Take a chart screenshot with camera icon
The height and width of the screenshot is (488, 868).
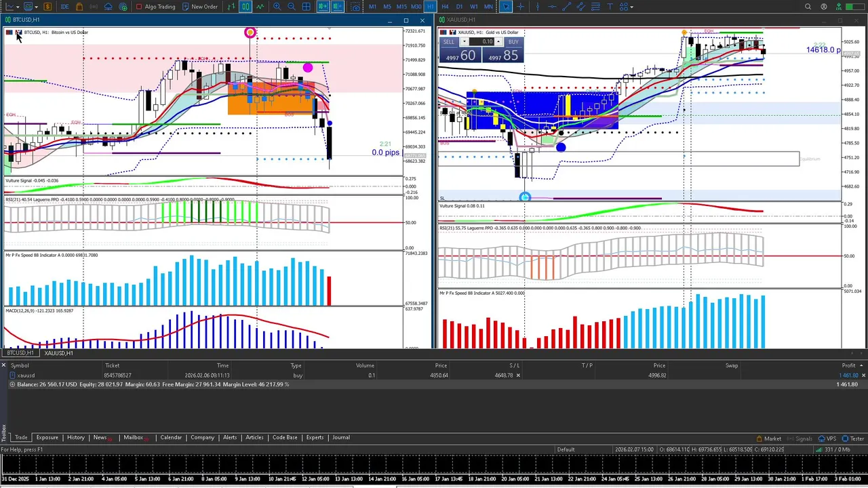[x=355, y=7]
